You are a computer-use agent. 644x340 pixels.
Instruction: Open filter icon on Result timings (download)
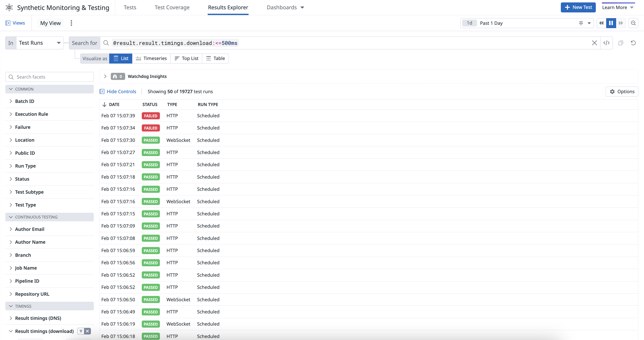pyautogui.click(x=81, y=331)
